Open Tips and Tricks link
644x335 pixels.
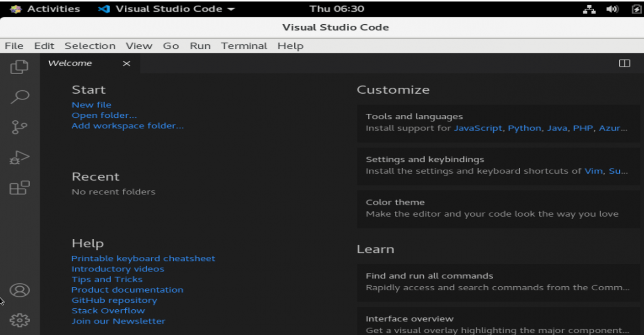pyautogui.click(x=107, y=279)
